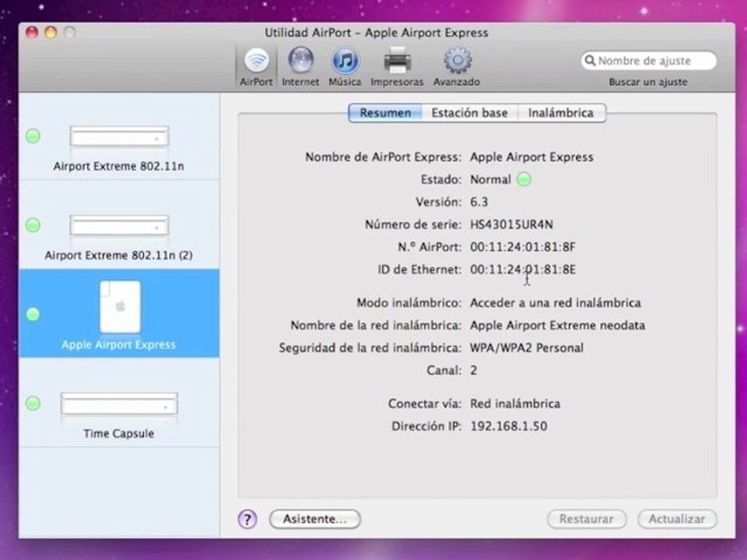This screenshot has width=747, height=560.
Task: Select the Time Capsule device image
Action: (119, 404)
